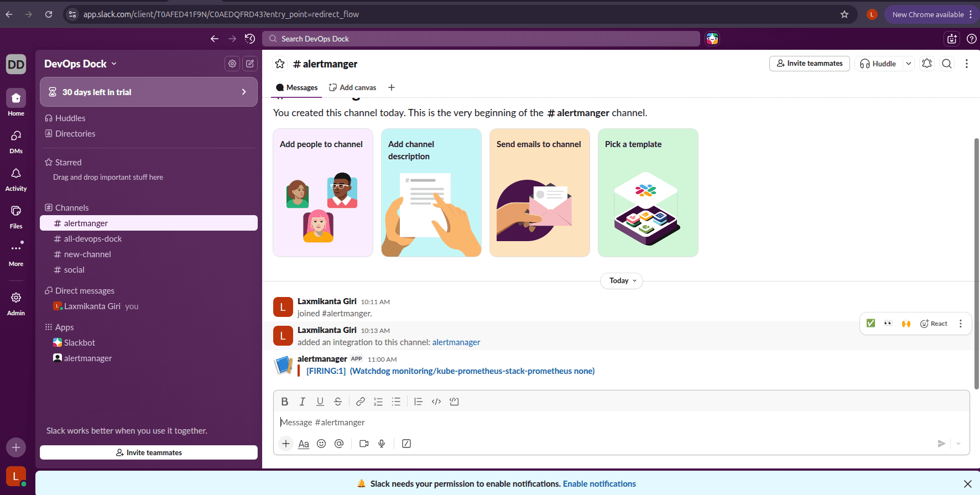Compose a new message
The width and height of the screenshot is (980, 495).
coord(250,64)
